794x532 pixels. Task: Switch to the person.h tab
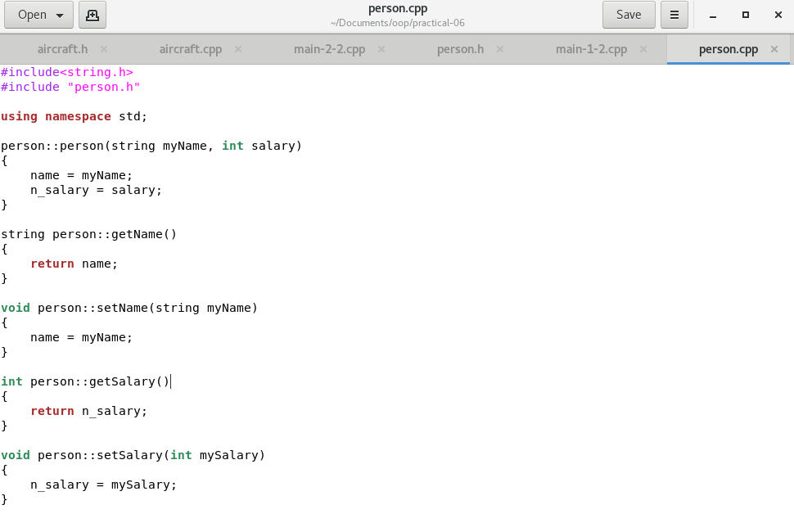459,48
